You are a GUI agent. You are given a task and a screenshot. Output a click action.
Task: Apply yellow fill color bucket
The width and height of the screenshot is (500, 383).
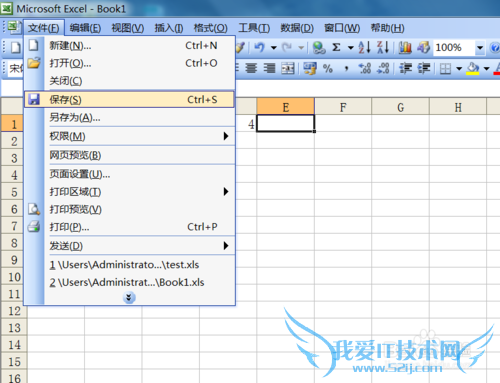click(473, 68)
